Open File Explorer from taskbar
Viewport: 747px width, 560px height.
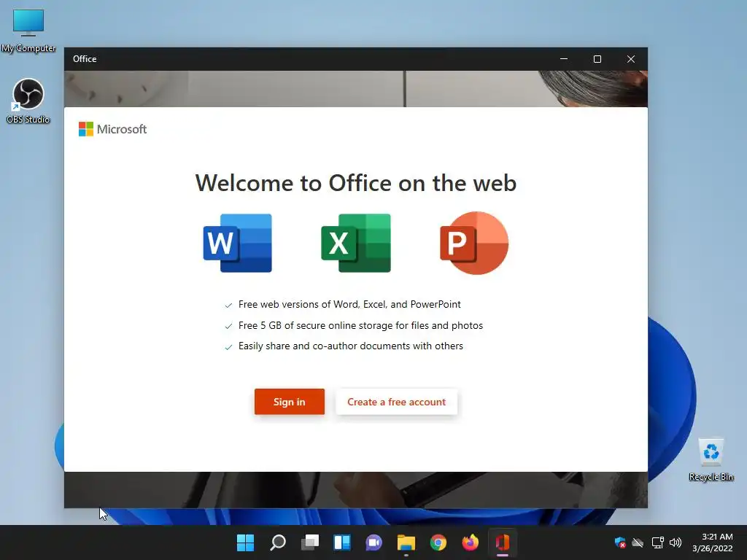[x=406, y=542]
